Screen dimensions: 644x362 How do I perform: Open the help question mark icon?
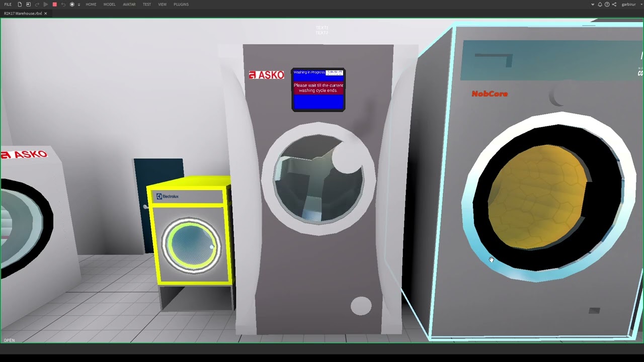point(607,5)
